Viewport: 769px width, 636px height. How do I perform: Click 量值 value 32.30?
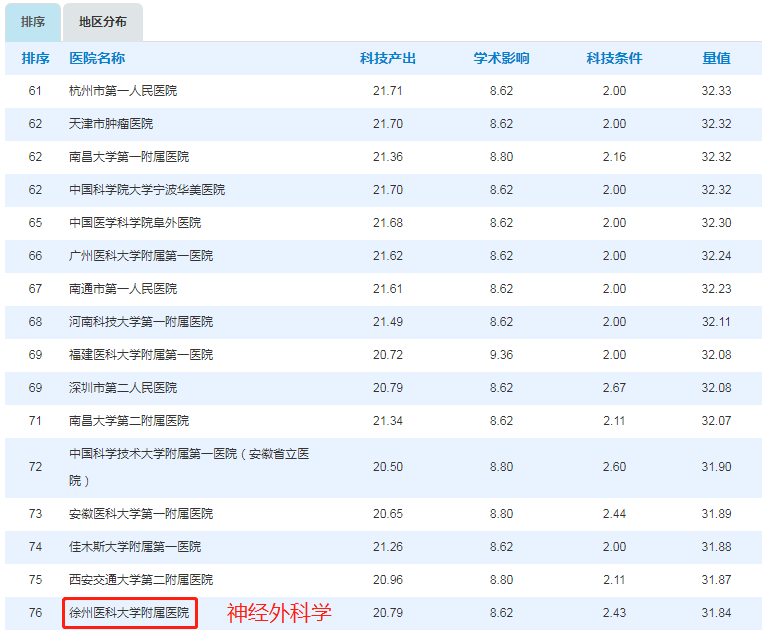(717, 223)
